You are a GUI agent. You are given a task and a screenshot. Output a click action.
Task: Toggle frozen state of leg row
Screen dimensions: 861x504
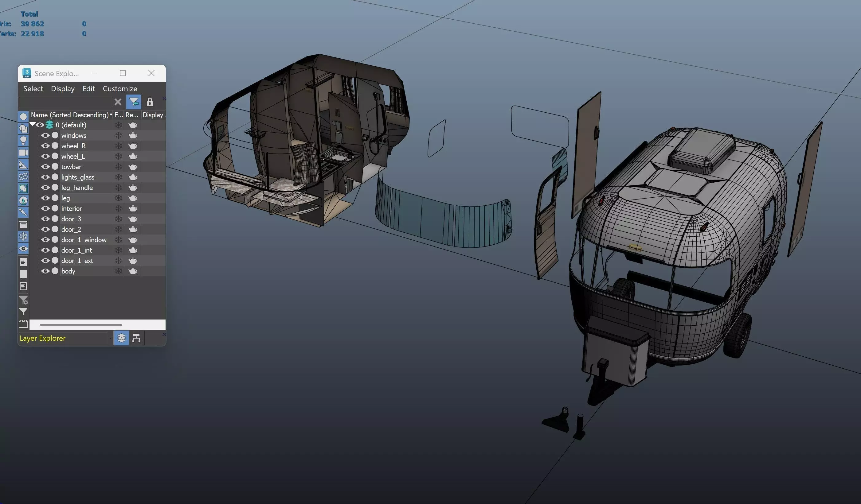118,198
